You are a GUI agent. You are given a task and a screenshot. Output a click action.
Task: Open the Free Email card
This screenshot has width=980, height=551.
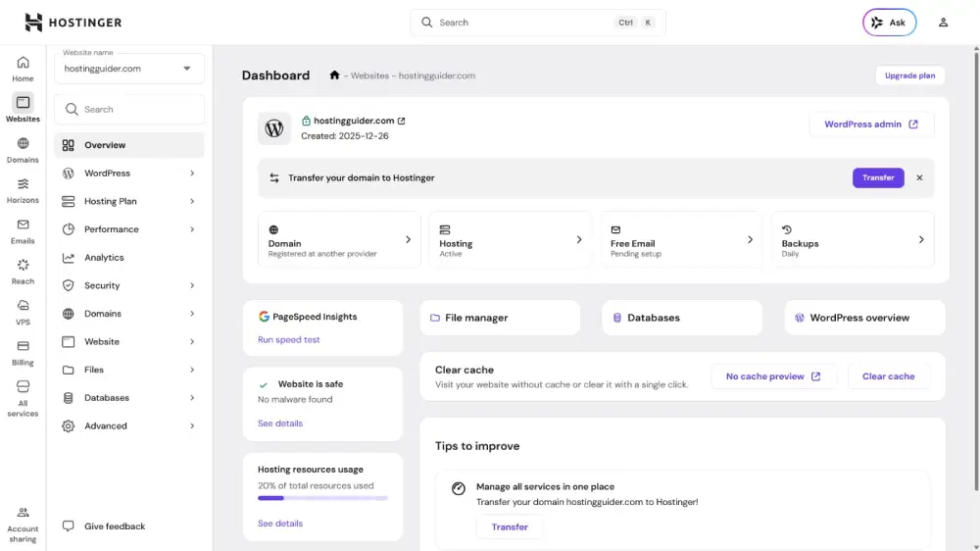click(681, 239)
